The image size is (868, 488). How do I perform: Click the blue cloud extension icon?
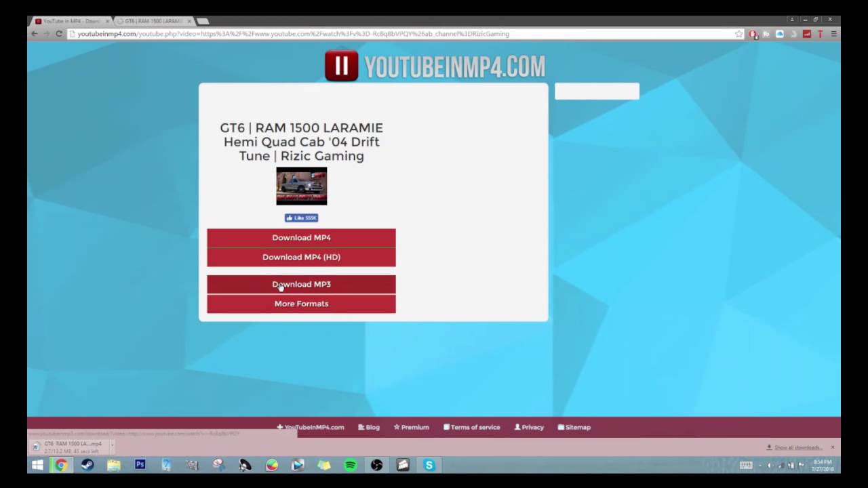point(780,34)
